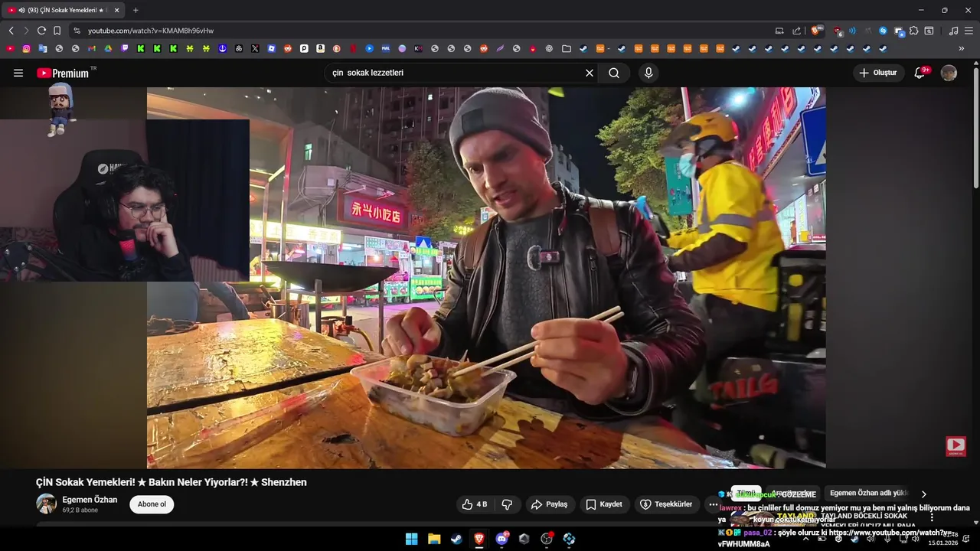Open the Oluştur create menu
The height and width of the screenshot is (551, 980).
(x=878, y=73)
